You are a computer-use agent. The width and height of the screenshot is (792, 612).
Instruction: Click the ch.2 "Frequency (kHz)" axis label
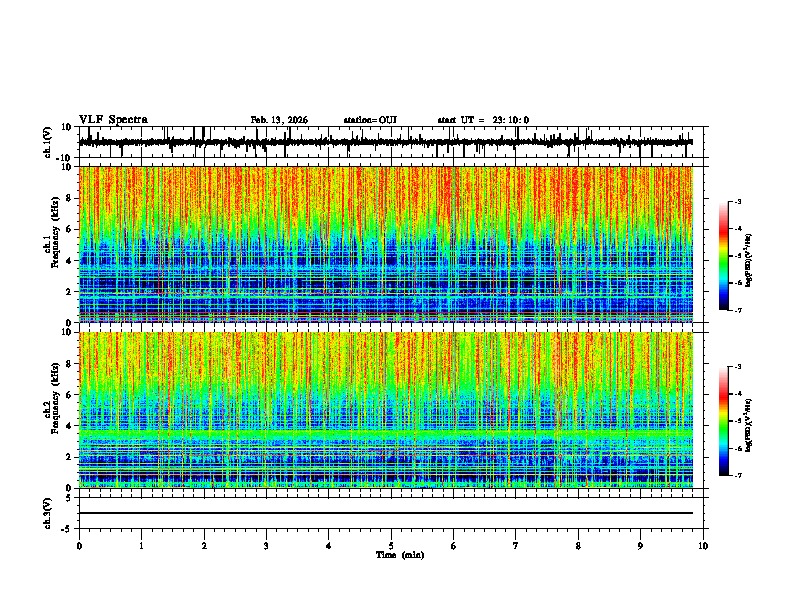click(55, 398)
